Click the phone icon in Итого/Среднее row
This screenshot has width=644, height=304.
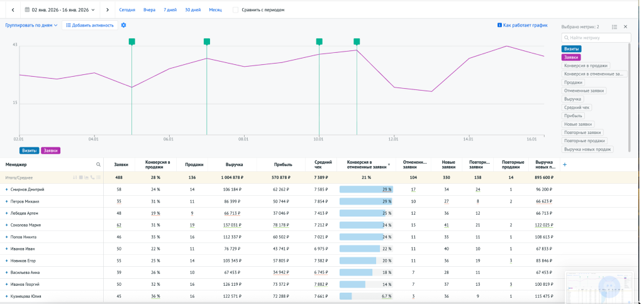click(x=93, y=177)
